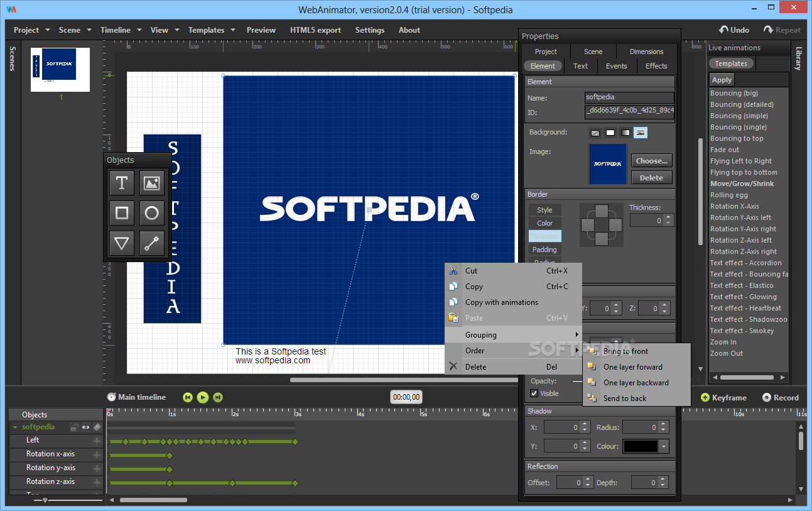The image size is (812, 511).
Task: Select the Color border option
Action: coord(545,223)
